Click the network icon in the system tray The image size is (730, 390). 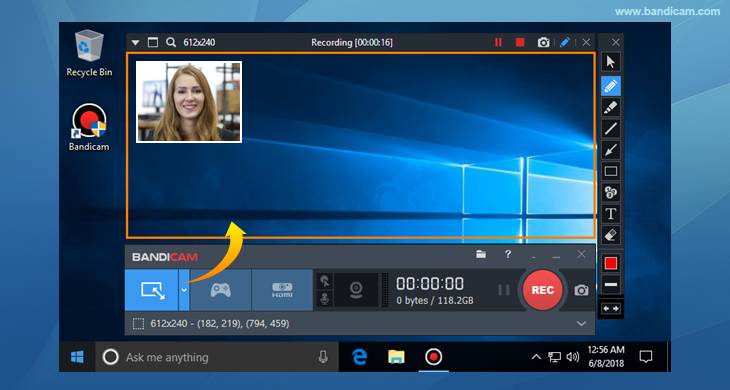tap(554, 357)
